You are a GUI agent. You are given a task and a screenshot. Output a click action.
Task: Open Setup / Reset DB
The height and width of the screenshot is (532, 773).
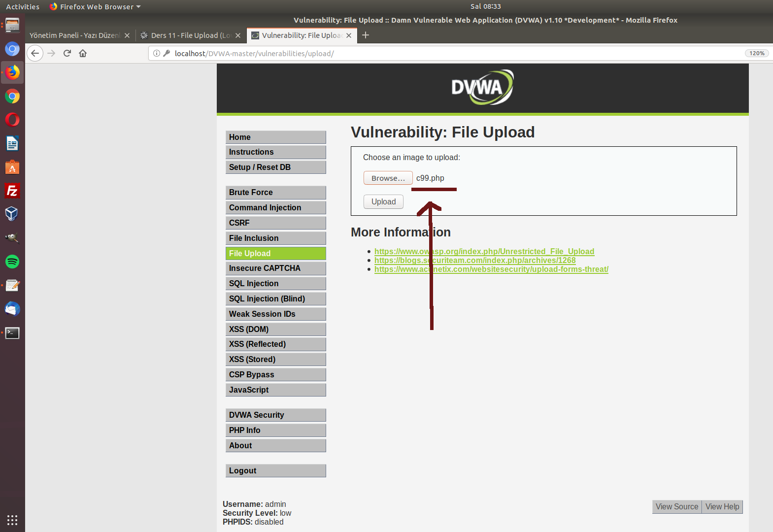(x=276, y=167)
